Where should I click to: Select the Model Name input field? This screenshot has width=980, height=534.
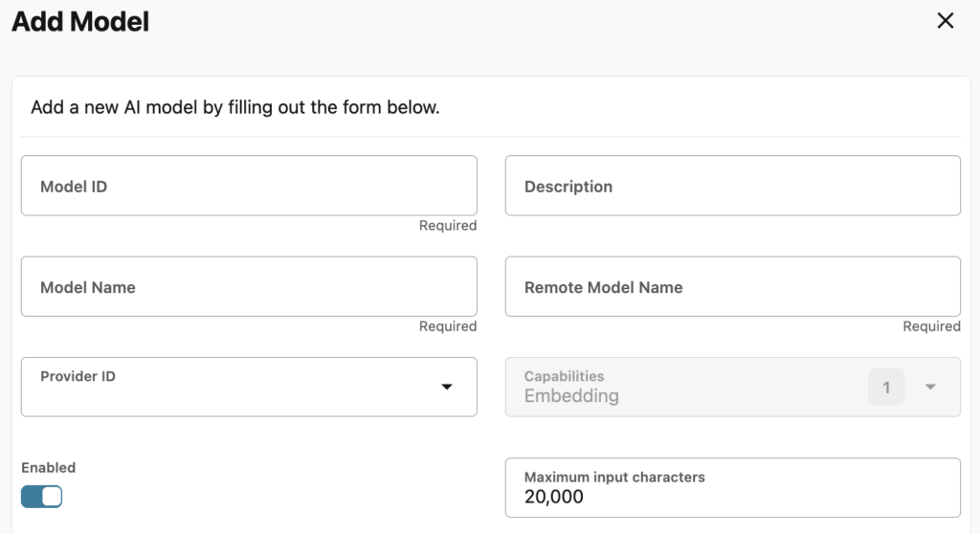[x=249, y=286]
